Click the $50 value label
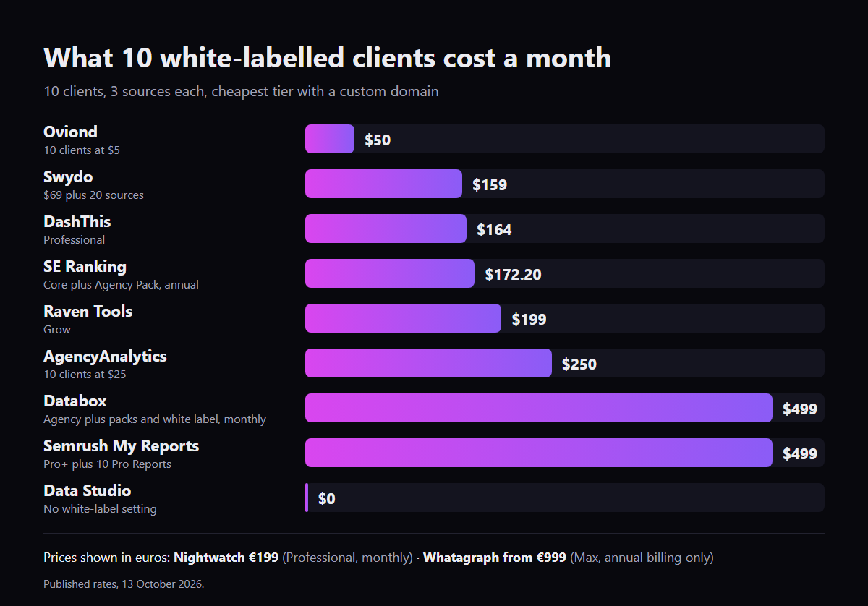 tap(378, 140)
